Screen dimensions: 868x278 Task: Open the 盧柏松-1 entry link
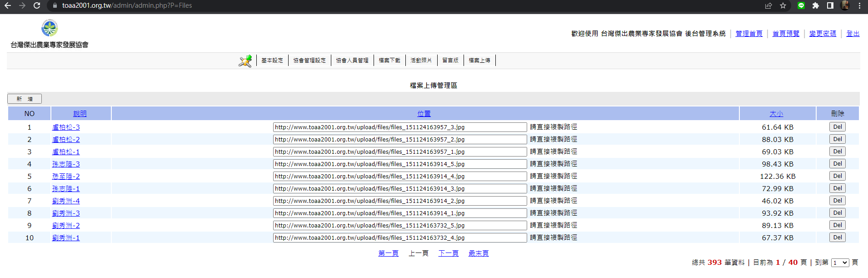[66, 152]
